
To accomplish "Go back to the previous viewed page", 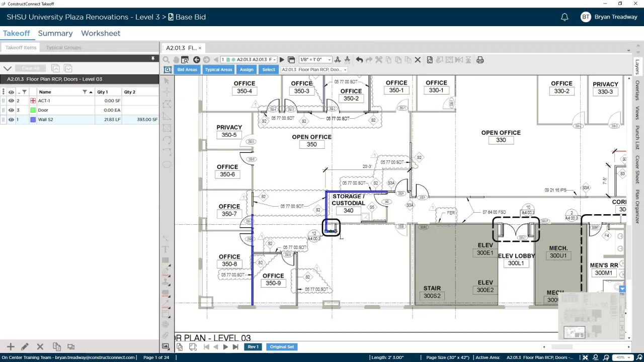I will pos(197,60).
